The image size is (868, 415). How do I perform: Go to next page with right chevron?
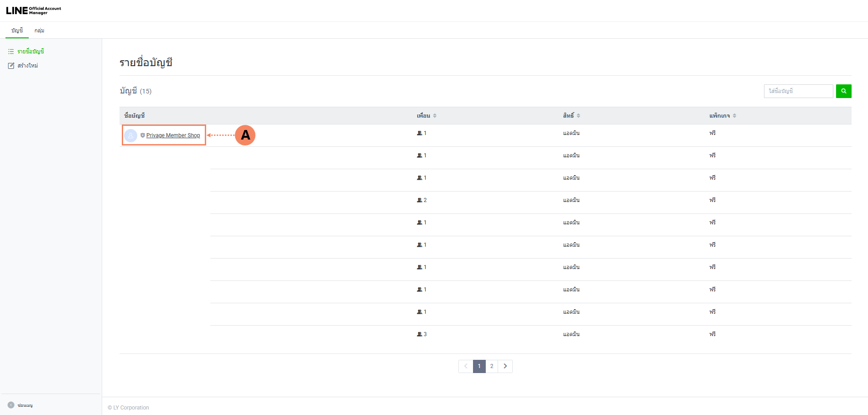point(505,366)
